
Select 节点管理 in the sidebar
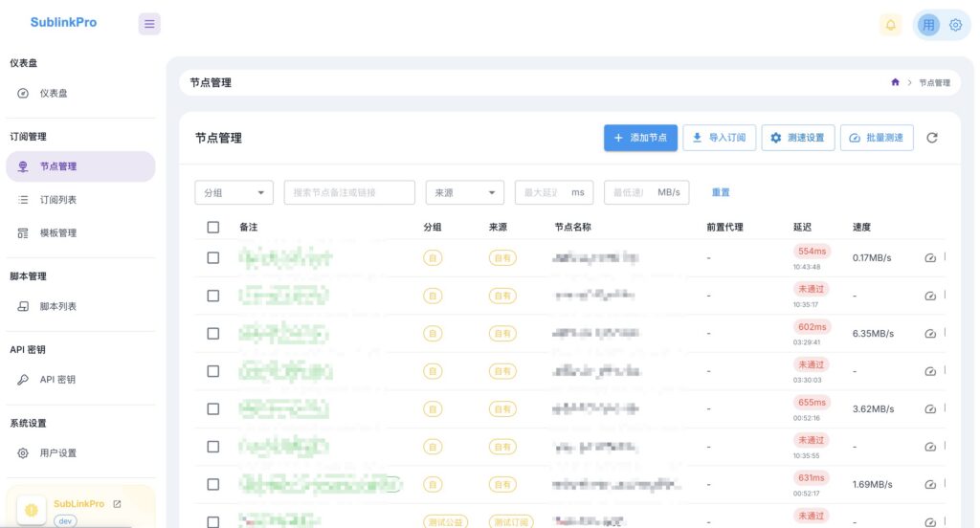click(x=80, y=166)
